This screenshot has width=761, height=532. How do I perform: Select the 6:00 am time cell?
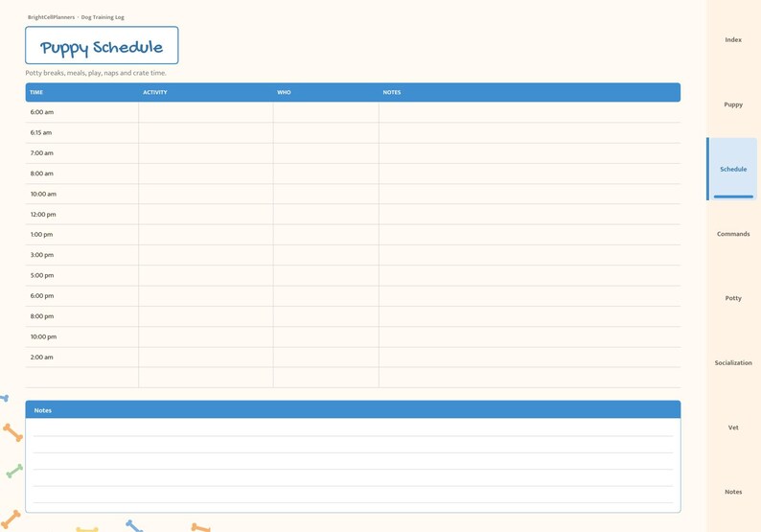tap(82, 112)
